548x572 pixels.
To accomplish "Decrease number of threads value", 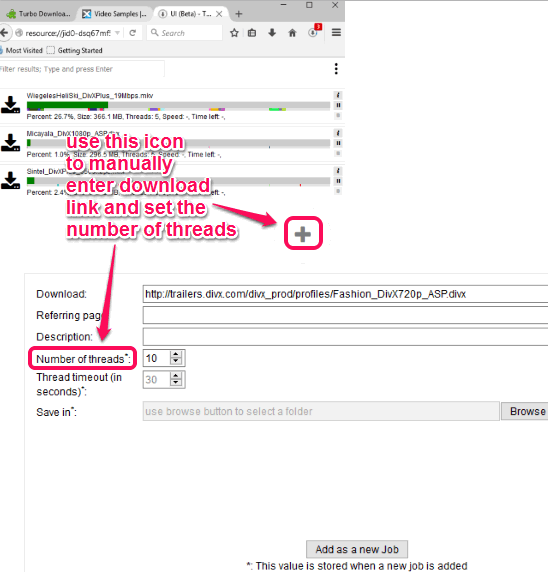I will coord(176,361).
